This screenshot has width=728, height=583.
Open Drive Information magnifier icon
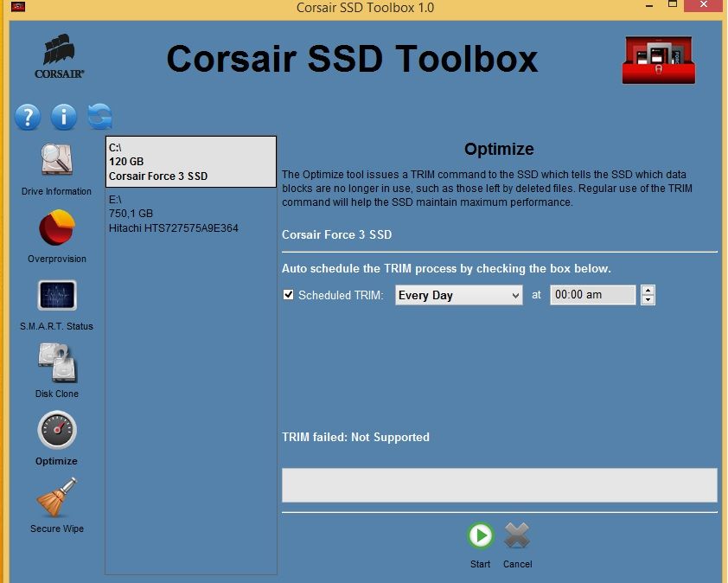[57, 159]
